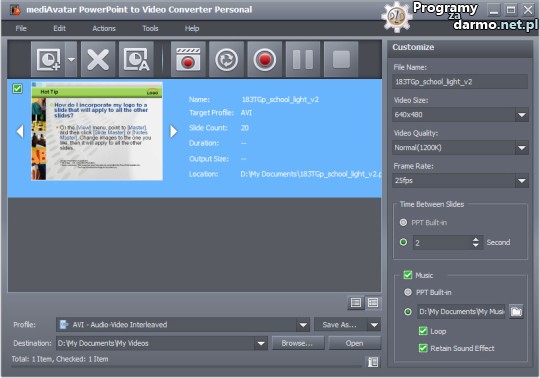540x378 pixels.
Task: Switch to detail view mode icon
Action: [x=373, y=303]
